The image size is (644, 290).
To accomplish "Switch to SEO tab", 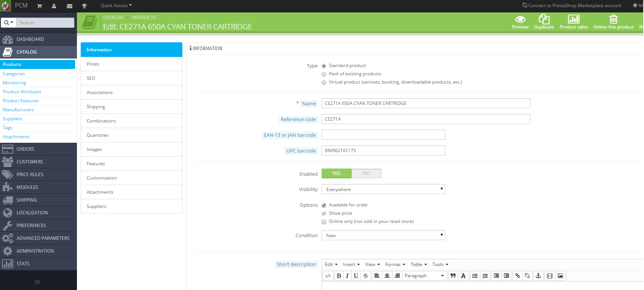I will pos(131,78).
